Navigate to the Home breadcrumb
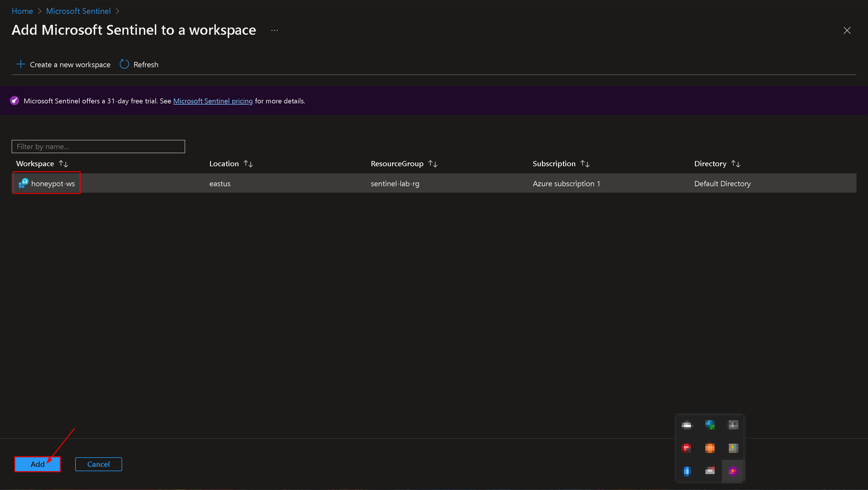Viewport: 868px width, 490px height. coord(22,11)
